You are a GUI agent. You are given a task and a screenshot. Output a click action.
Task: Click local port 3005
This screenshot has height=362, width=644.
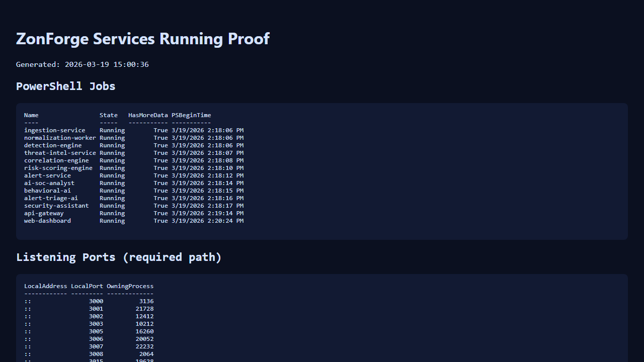pos(96,331)
